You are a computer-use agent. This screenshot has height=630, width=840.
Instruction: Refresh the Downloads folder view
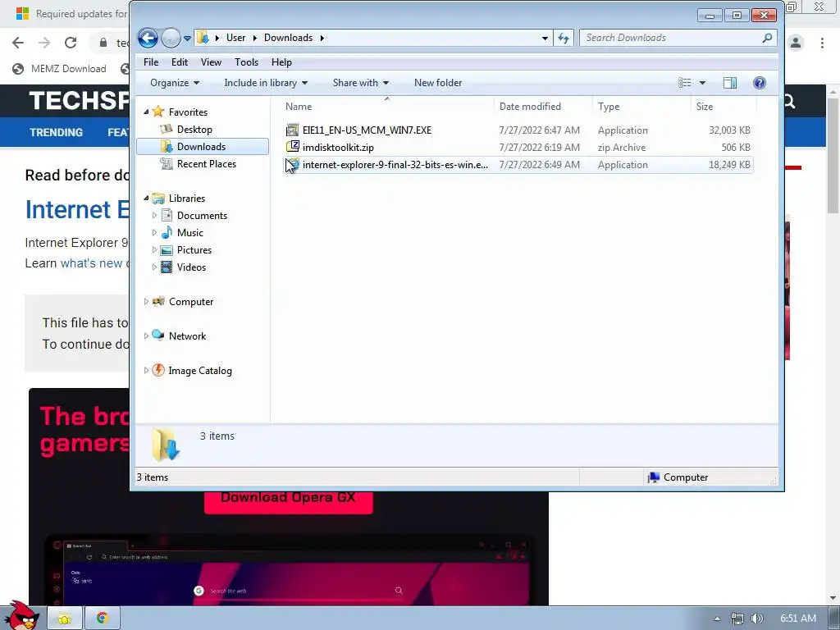563,38
